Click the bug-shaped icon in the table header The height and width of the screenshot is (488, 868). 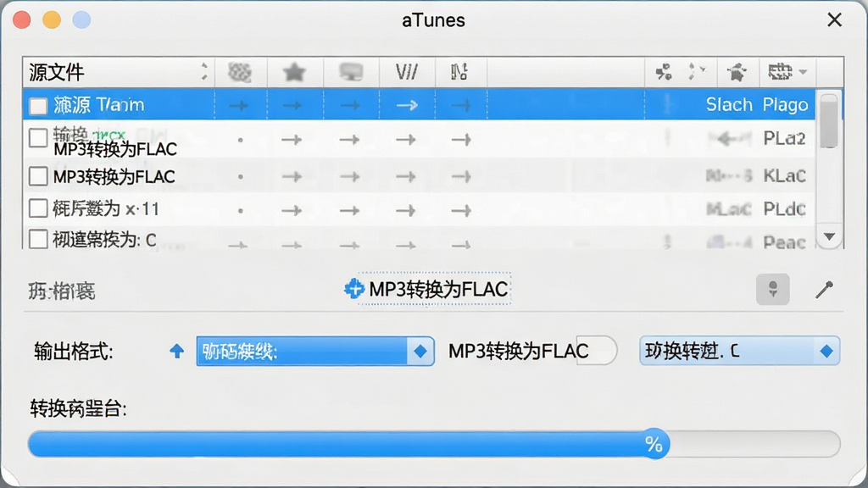point(737,72)
